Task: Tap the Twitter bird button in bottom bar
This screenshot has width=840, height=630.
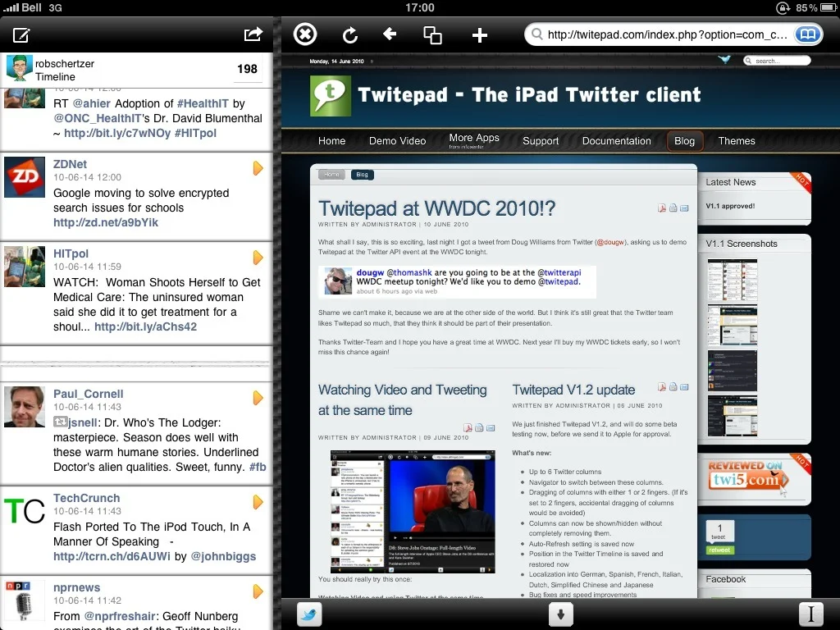Action: point(309,614)
